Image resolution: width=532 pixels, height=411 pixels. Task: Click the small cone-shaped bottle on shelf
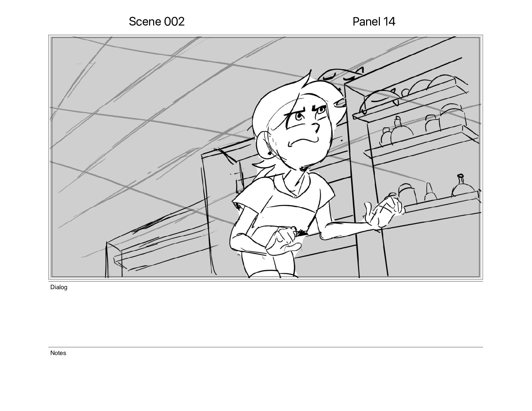(x=429, y=192)
